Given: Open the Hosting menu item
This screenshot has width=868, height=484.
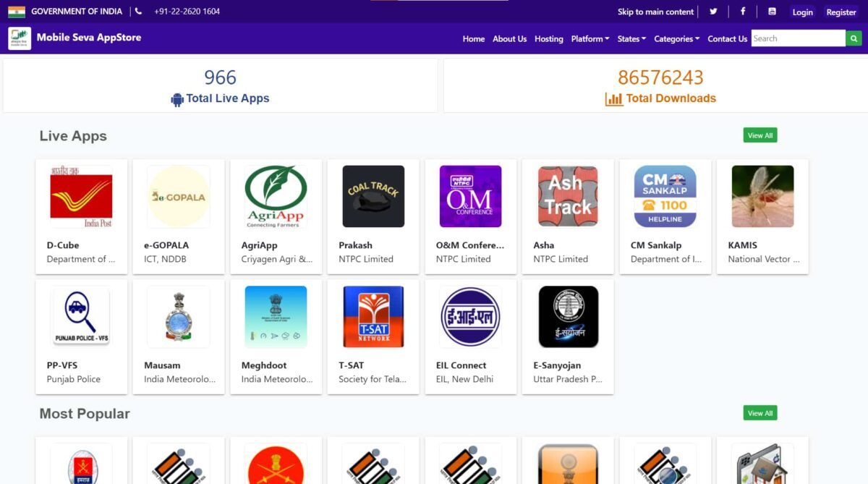Looking at the screenshot, I should pos(548,39).
